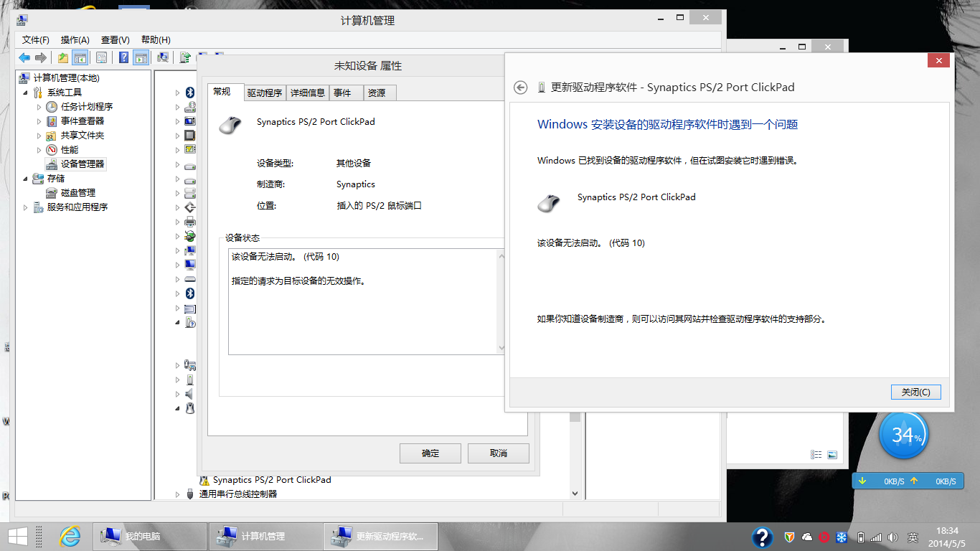Select 设备管理器 in the console tree
This screenshot has width=980, height=551.
click(83, 164)
